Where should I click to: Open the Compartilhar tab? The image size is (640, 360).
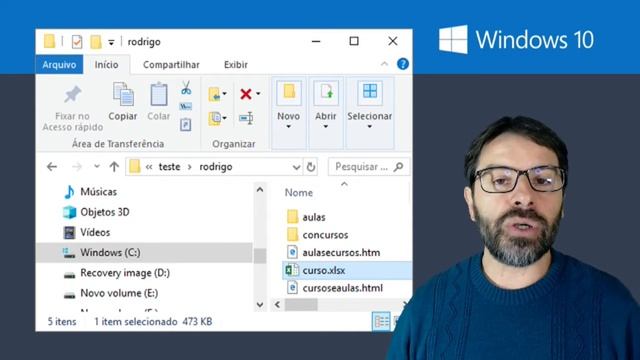tap(171, 64)
